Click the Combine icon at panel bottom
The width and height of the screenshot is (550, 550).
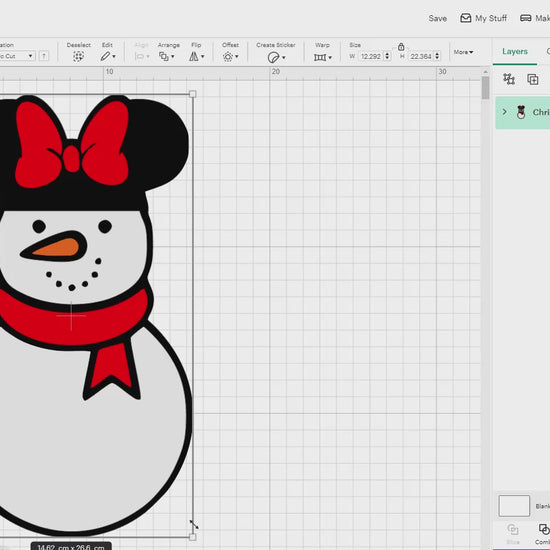point(544,529)
